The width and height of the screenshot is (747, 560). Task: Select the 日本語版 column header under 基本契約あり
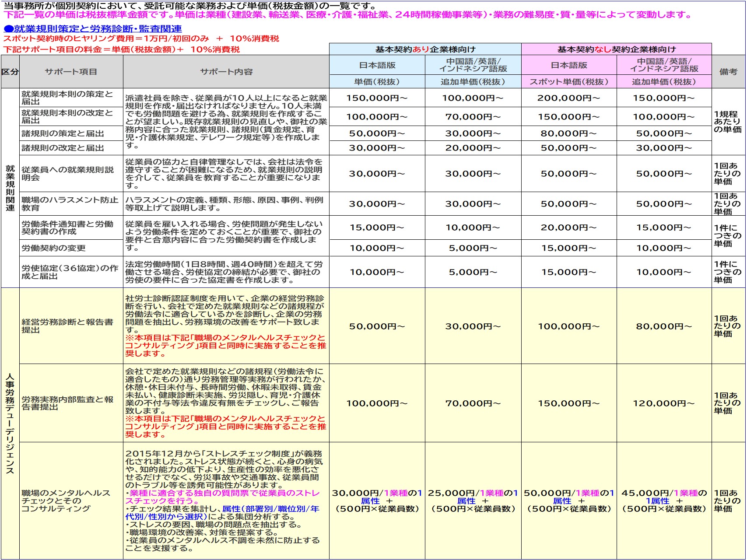click(x=376, y=65)
